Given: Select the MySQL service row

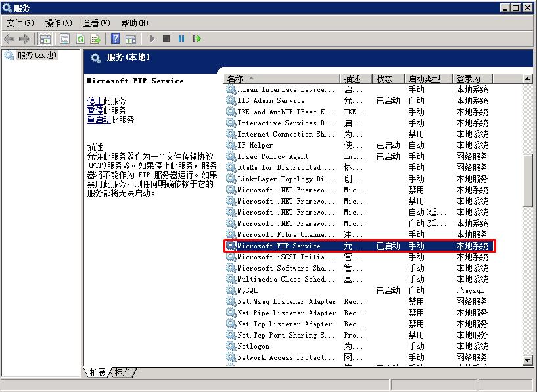Looking at the screenshot, I should click(x=359, y=290).
